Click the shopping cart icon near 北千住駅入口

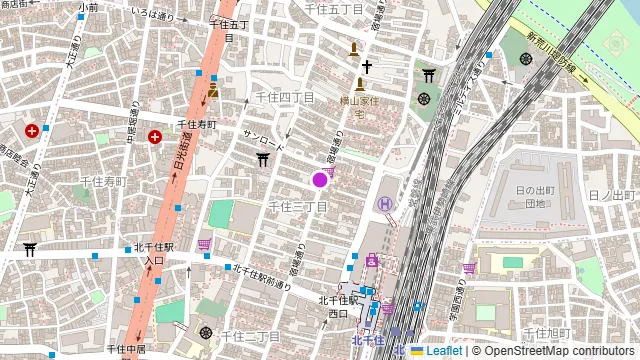coord(205,244)
